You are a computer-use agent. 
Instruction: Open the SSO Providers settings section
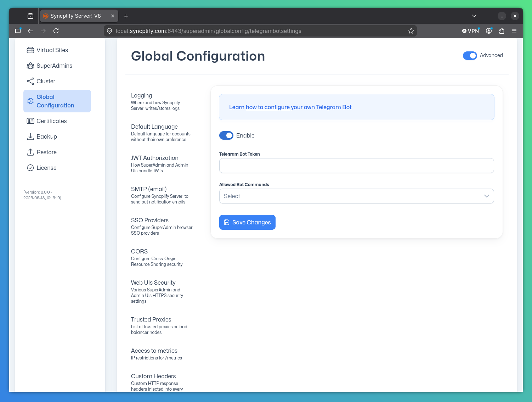(162, 226)
